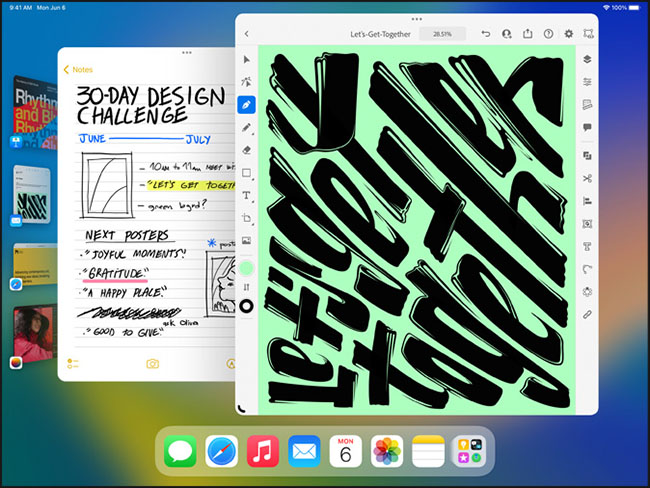The image size is (650, 488).
Task: Open Safari from the dock
Action: pyautogui.click(x=221, y=451)
